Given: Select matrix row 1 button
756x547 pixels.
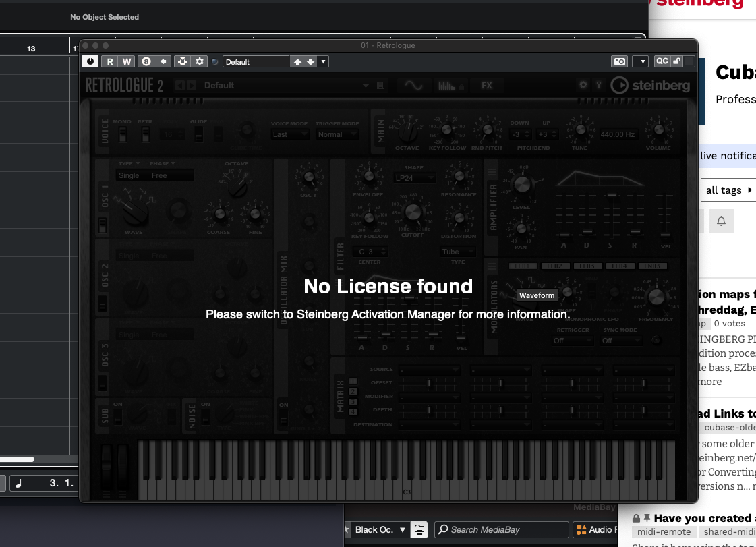Looking at the screenshot, I should [353, 382].
